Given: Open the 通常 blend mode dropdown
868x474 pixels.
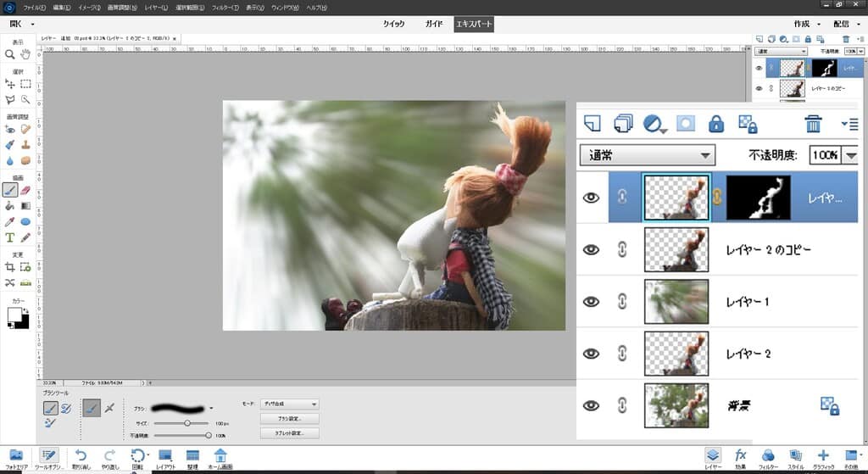Looking at the screenshot, I should [x=647, y=156].
